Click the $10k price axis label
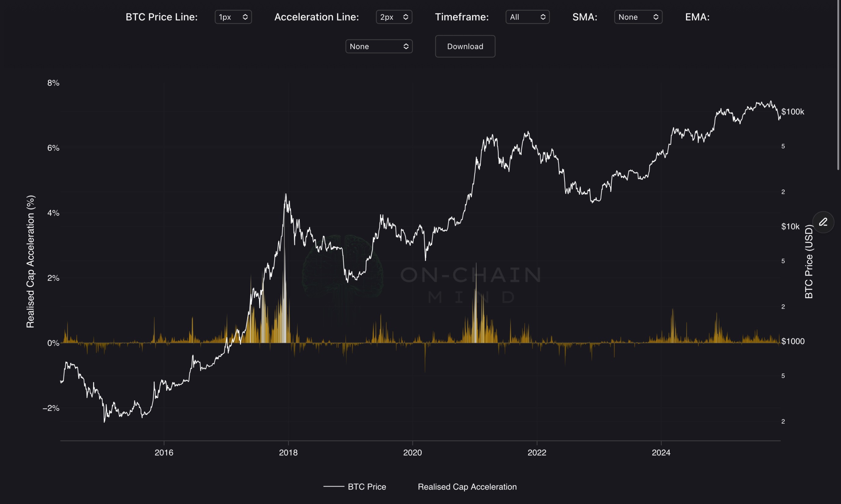Image resolution: width=841 pixels, height=504 pixels. (790, 227)
